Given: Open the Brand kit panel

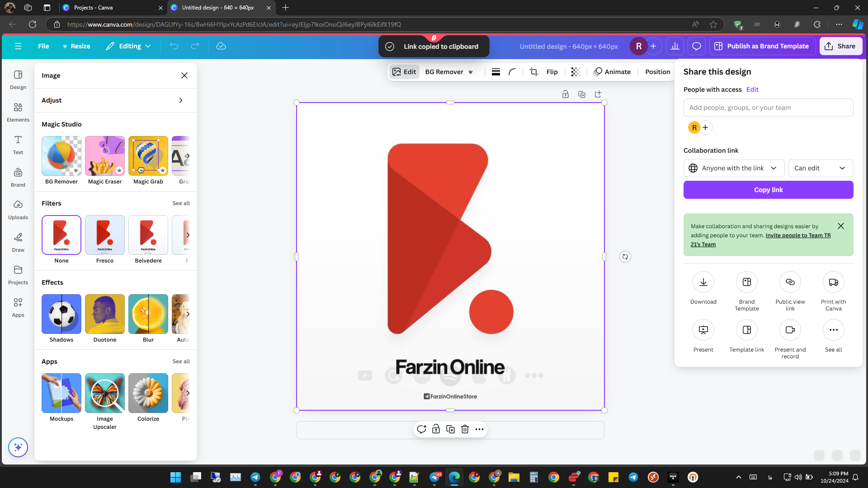Looking at the screenshot, I should click(x=18, y=177).
